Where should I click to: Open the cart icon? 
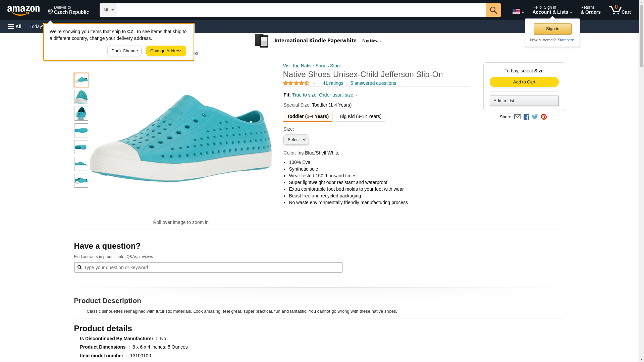(x=620, y=10)
